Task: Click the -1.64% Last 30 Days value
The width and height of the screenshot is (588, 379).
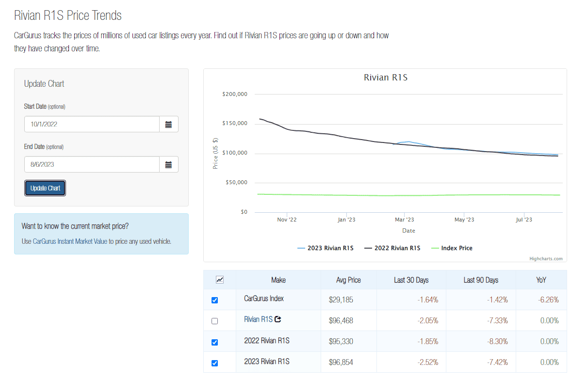Action: [427, 300]
